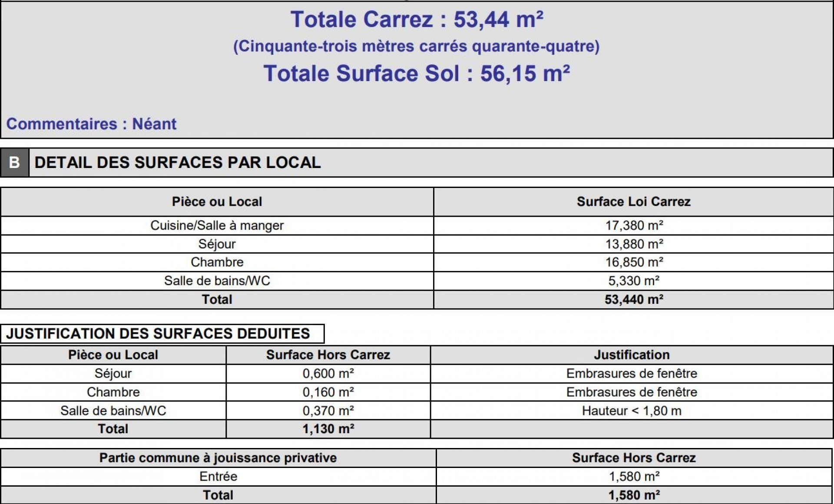Click the 'Totale Carrez : 53,44 m²' heading
Viewport: 834px width, 504px height.
tap(417, 20)
